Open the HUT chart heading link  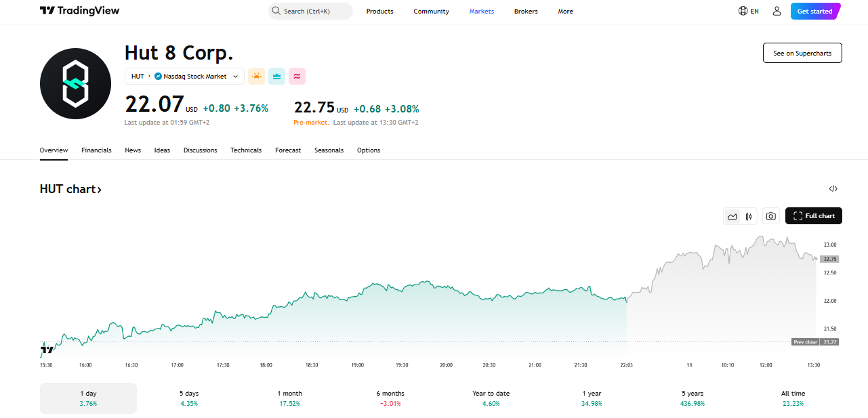tap(70, 189)
